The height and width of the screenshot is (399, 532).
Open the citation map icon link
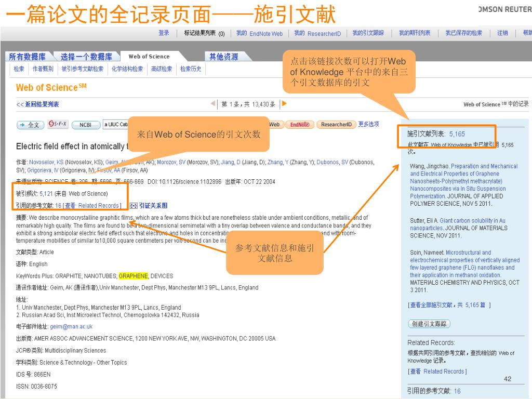click(134, 206)
